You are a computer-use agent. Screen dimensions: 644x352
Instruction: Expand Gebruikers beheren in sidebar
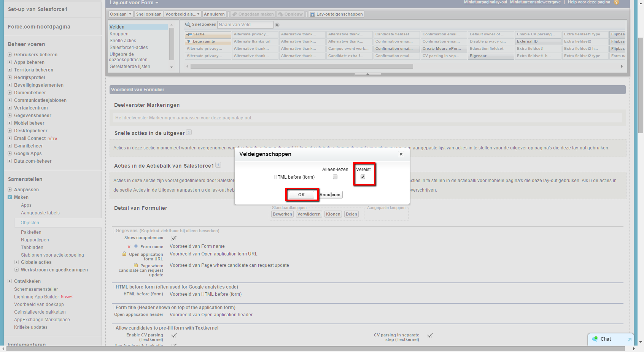pos(10,55)
